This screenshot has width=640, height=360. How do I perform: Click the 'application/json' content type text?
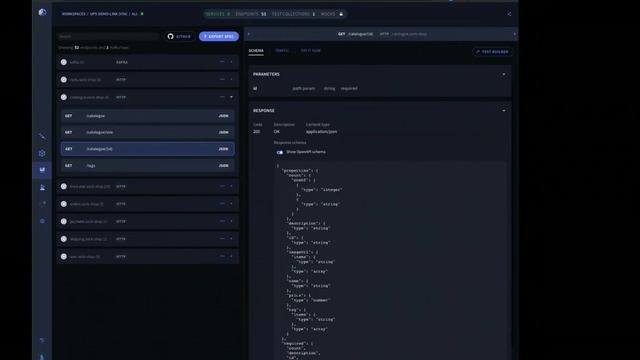322,131
